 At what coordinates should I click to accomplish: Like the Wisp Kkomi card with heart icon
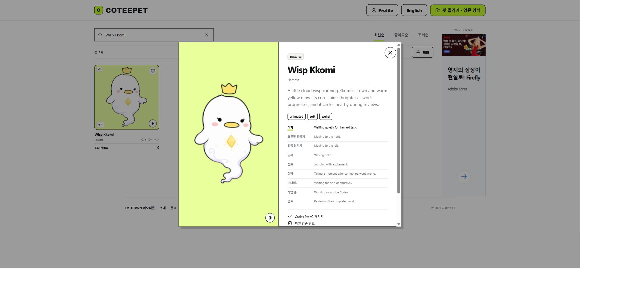tap(153, 71)
